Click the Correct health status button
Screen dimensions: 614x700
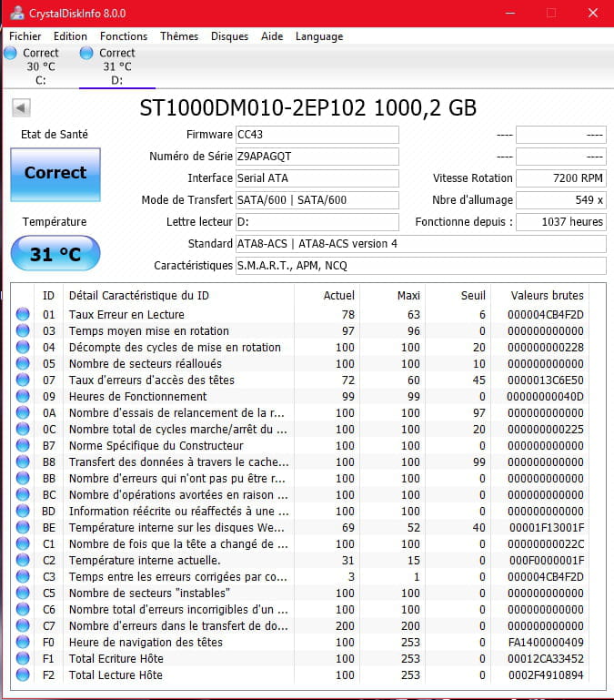click(x=55, y=174)
